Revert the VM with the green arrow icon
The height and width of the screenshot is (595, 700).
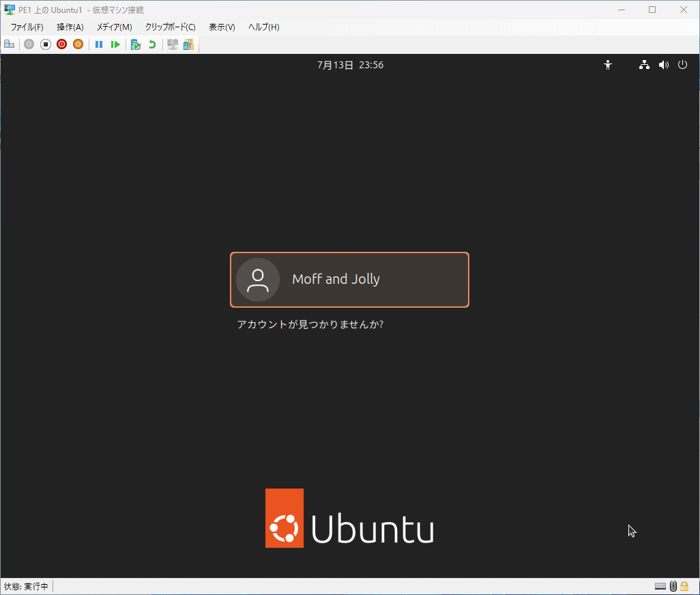pyautogui.click(x=152, y=44)
